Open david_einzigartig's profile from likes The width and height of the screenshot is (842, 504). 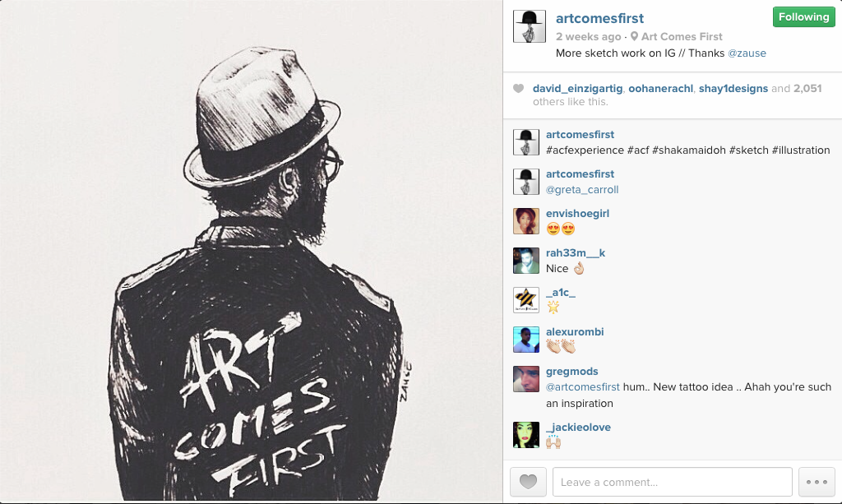click(x=577, y=89)
